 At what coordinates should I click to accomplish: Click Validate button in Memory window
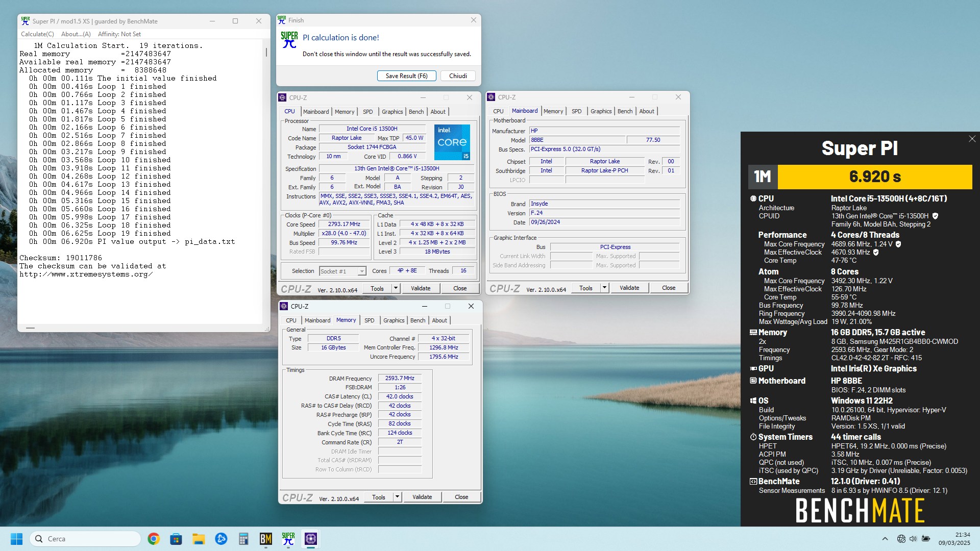(422, 497)
